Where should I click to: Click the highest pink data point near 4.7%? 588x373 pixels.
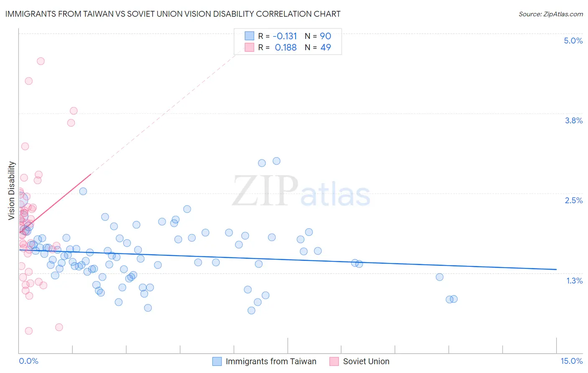pos(41,61)
